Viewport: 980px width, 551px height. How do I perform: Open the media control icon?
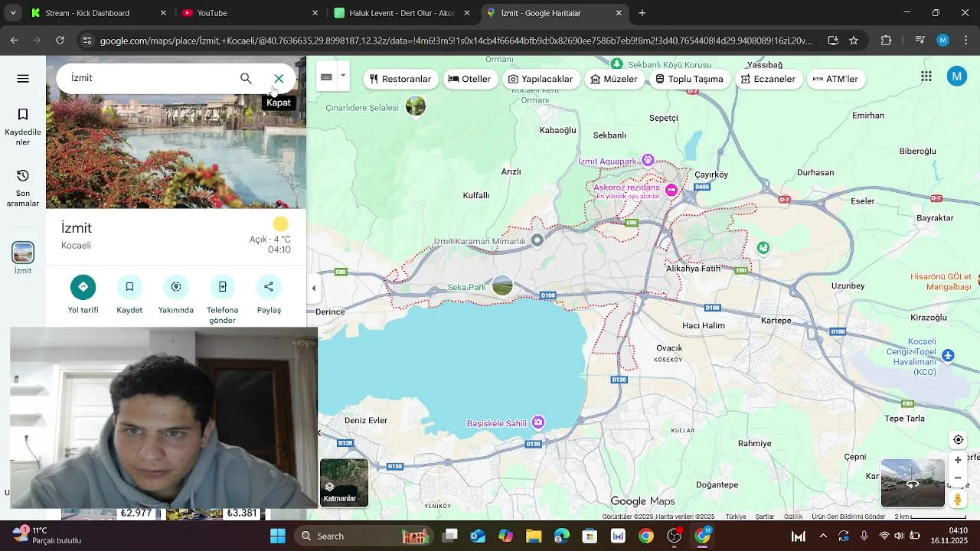[x=920, y=41]
